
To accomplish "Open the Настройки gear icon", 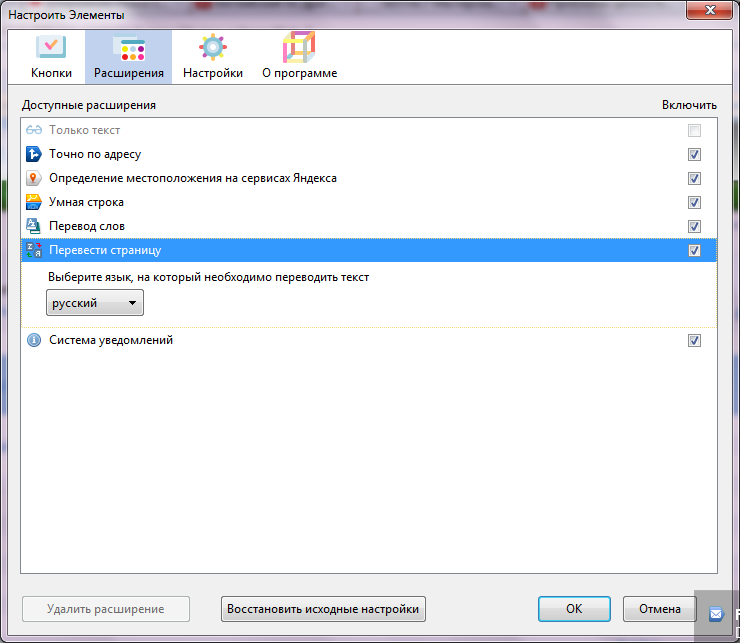I will 213,47.
